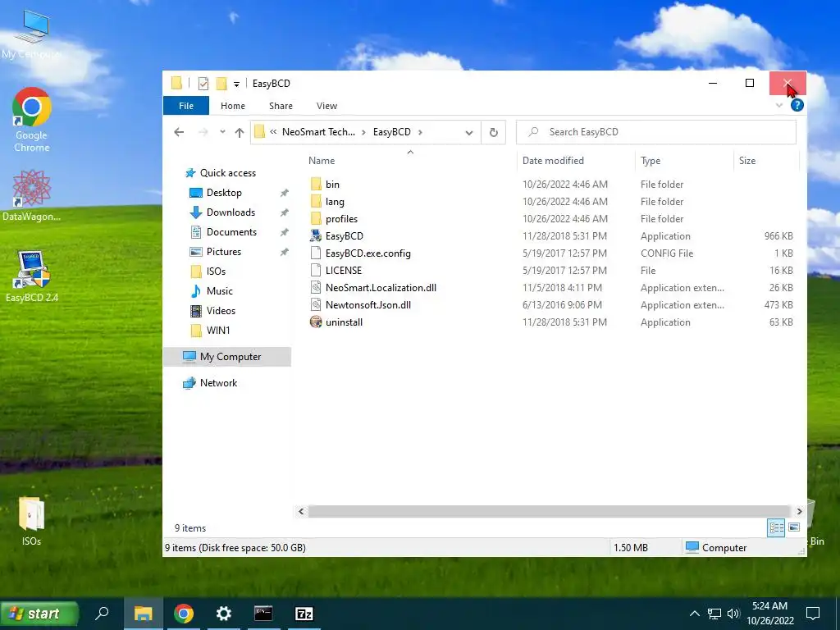
Task: Open the bin folder
Action: click(x=332, y=185)
